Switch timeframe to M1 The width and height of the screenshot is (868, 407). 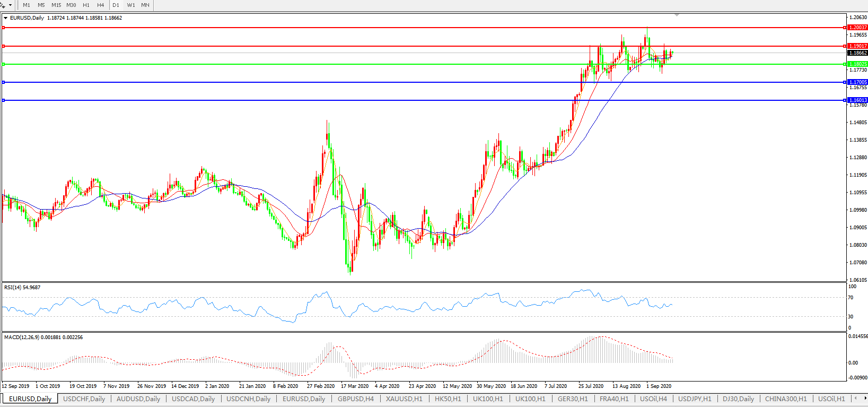point(27,5)
